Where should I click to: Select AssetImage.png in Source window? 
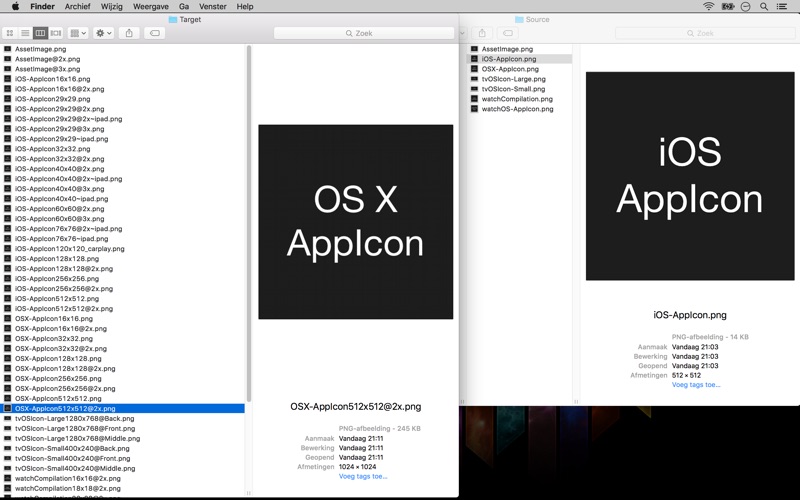pyautogui.click(x=519, y=49)
